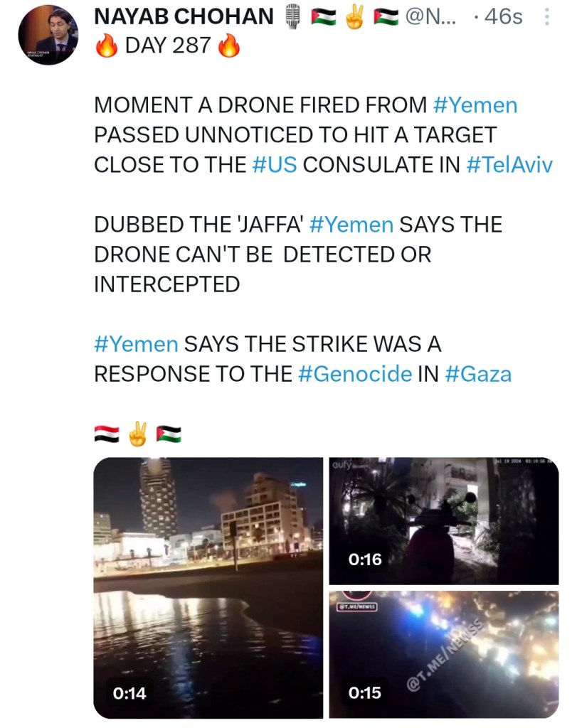Click #Yemen hashtag after 'JAFFA'
The height and width of the screenshot is (728, 577).
click(x=351, y=225)
